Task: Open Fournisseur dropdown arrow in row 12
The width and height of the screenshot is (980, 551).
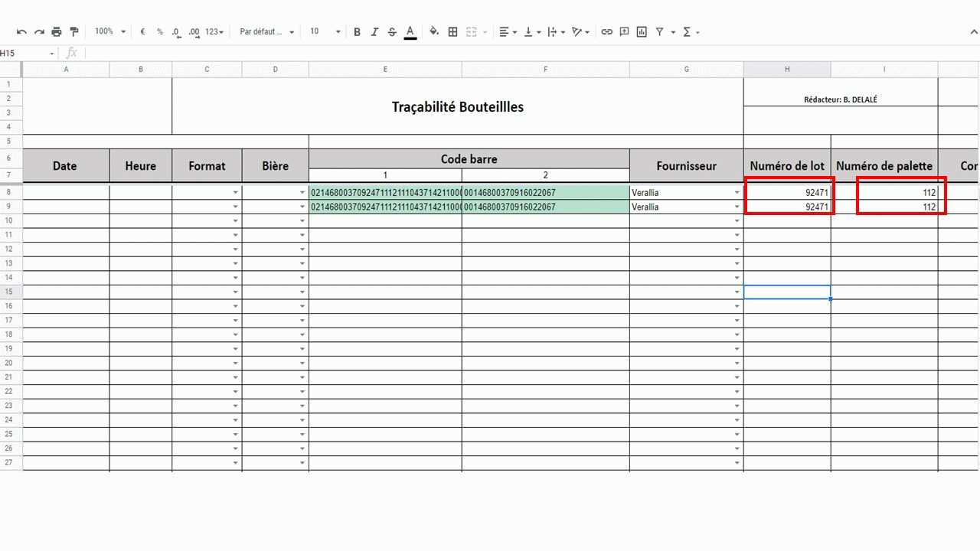Action: point(737,249)
